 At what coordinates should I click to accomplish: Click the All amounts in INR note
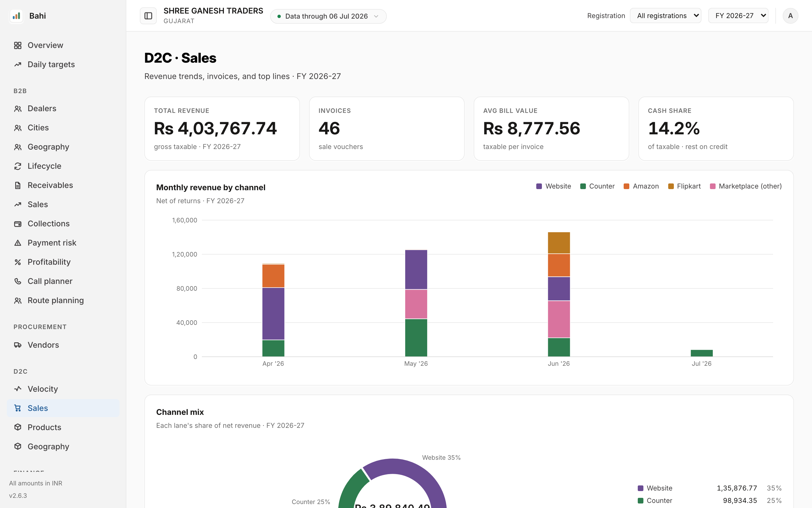pyautogui.click(x=36, y=483)
